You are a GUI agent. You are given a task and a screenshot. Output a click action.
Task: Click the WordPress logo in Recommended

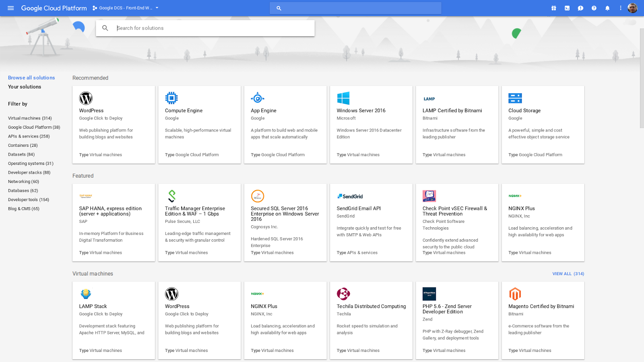point(86,98)
